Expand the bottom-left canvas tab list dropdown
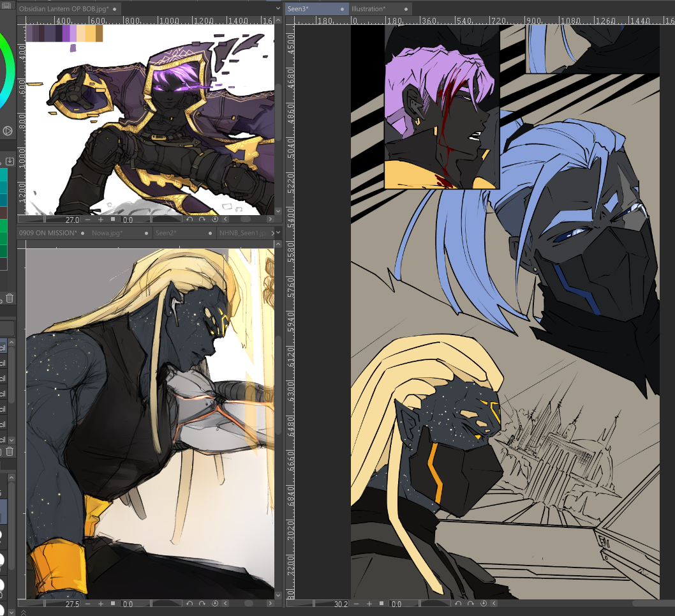This screenshot has width=675, height=616. (279, 232)
